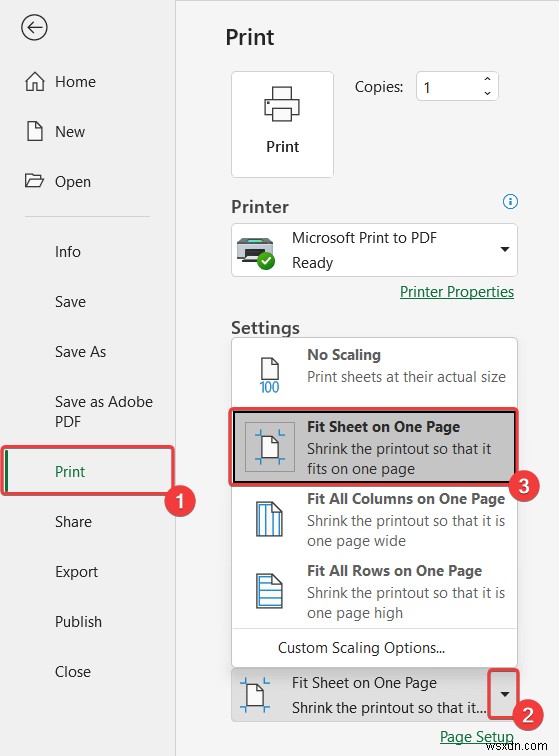This screenshot has height=756, width=559.
Task: Open the Export tab
Action: click(76, 571)
